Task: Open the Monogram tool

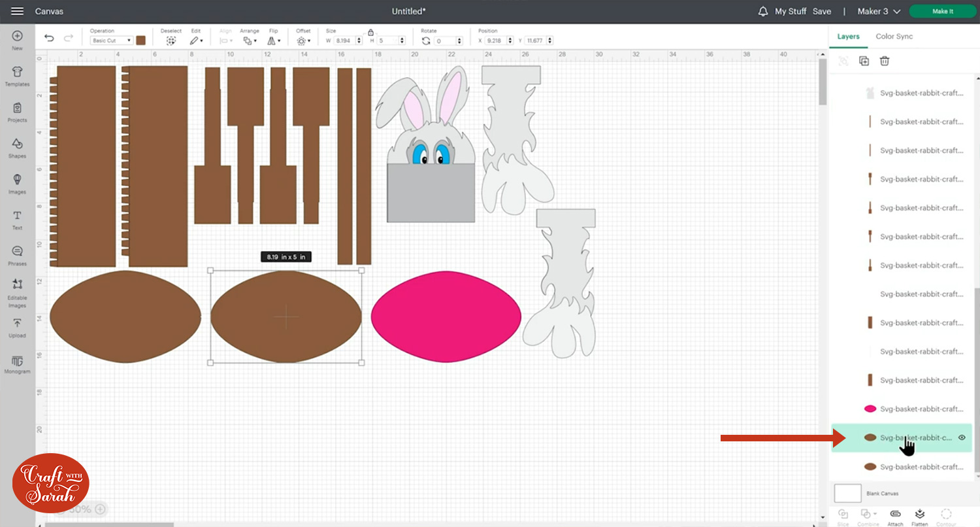Action: pyautogui.click(x=17, y=364)
